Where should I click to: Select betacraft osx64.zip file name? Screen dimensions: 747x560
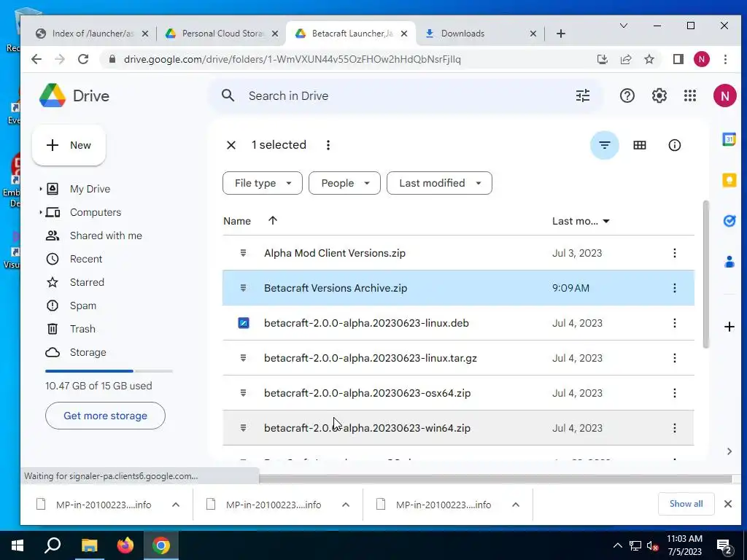(x=368, y=393)
